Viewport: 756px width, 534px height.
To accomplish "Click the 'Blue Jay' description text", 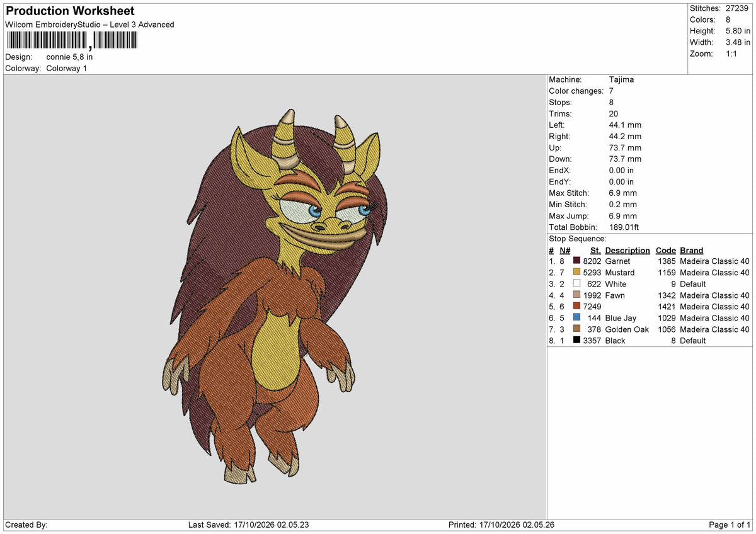I will (621, 317).
